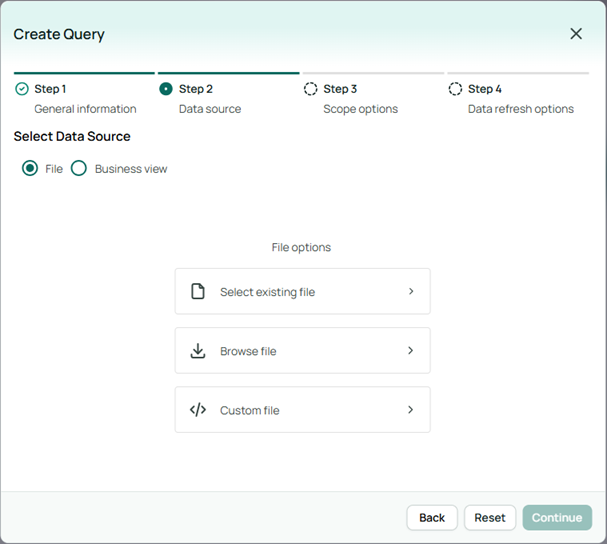
Task: Click the Step 1 completed checkmark icon
Action: pyautogui.click(x=22, y=89)
